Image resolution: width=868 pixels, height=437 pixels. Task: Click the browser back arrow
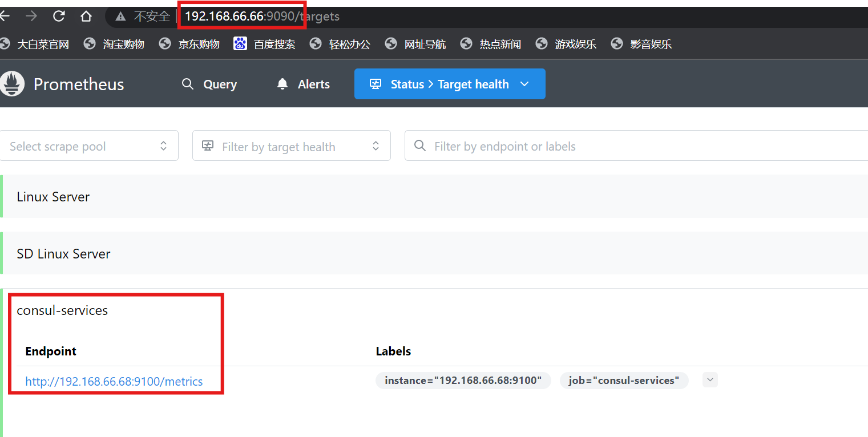5,17
